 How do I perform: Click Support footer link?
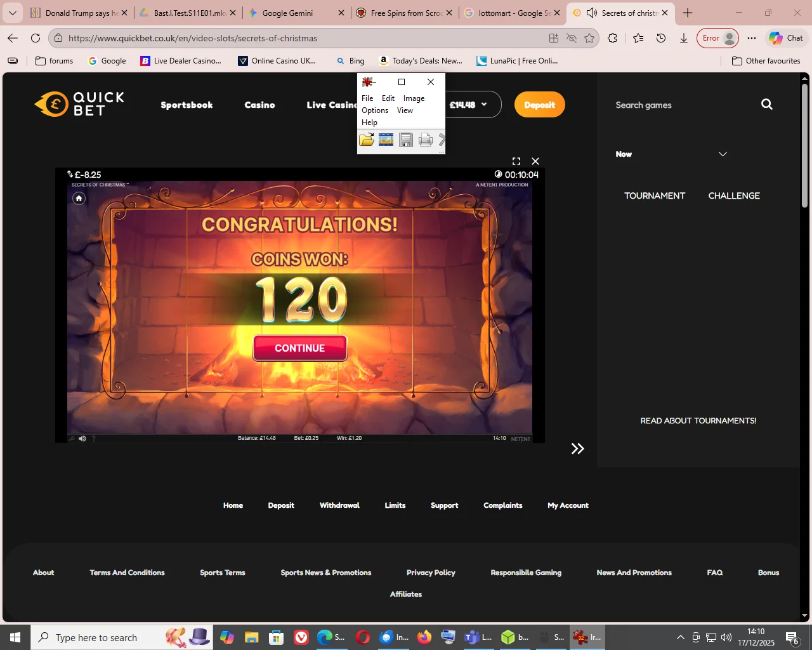(x=444, y=505)
